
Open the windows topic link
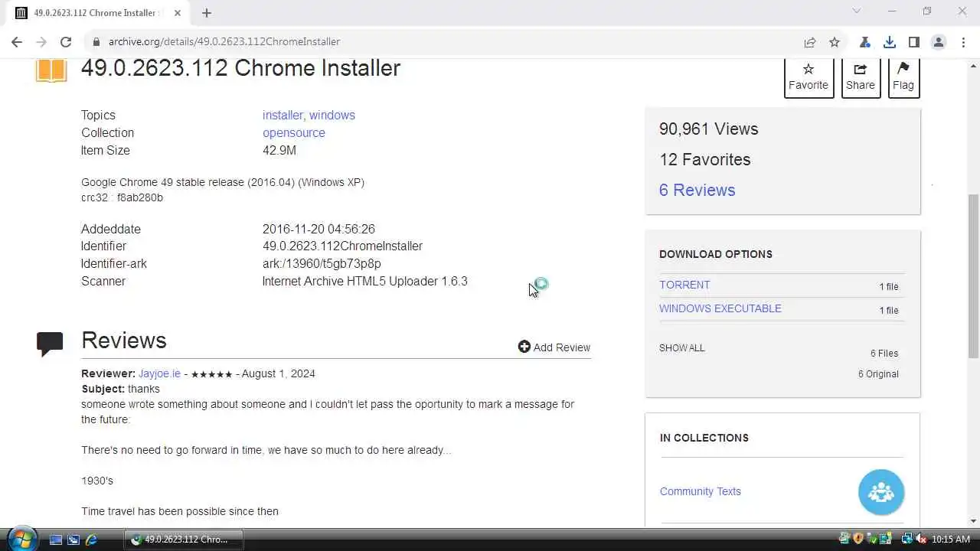coord(332,115)
